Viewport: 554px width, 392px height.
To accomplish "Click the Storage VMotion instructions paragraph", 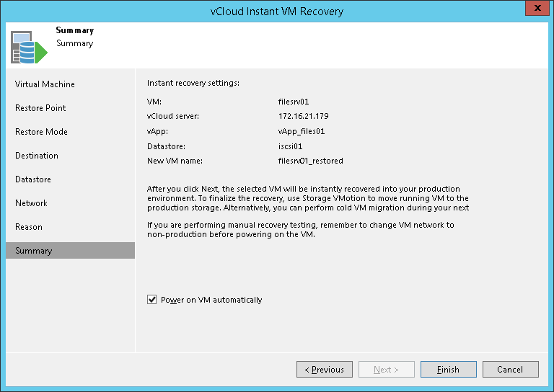I will 308,198.
